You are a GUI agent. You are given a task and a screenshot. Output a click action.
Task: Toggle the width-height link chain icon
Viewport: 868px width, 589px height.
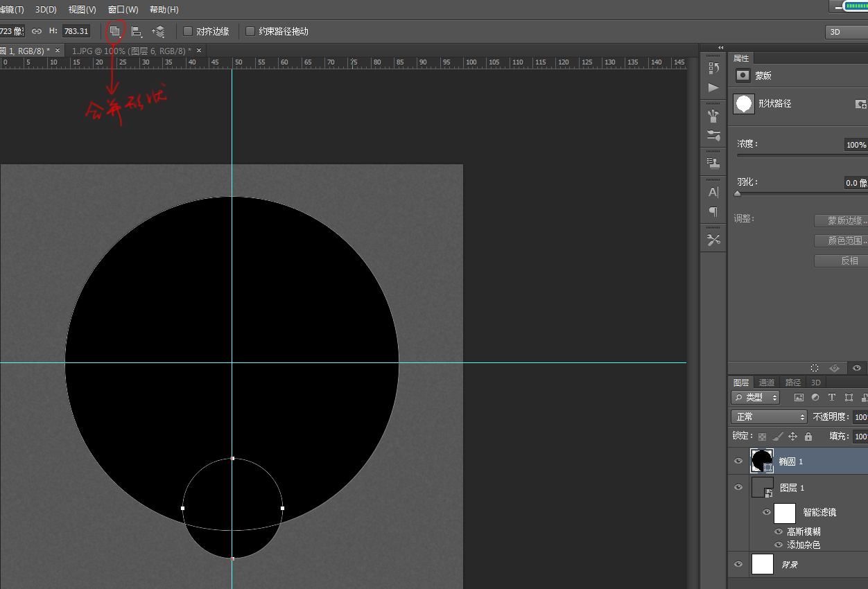[37, 31]
